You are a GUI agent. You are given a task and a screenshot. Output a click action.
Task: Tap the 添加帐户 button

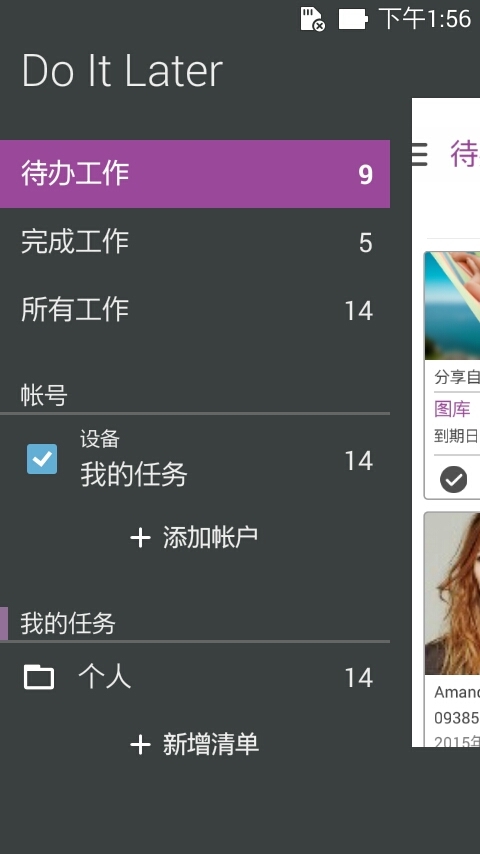point(195,538)
